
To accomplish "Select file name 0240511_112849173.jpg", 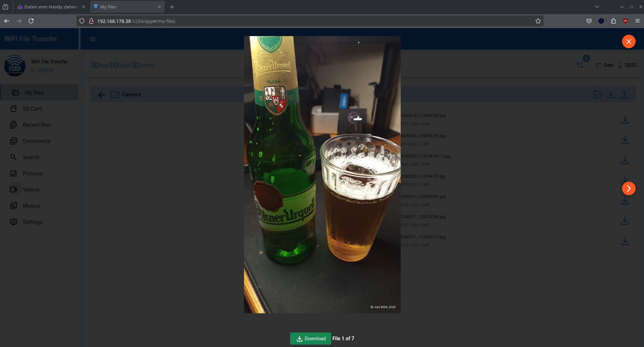I will [423, 237].
